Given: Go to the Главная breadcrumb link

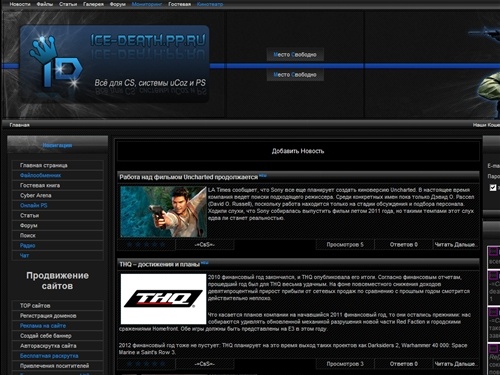Looking at the screenshot, I should (x=19, y=125).
